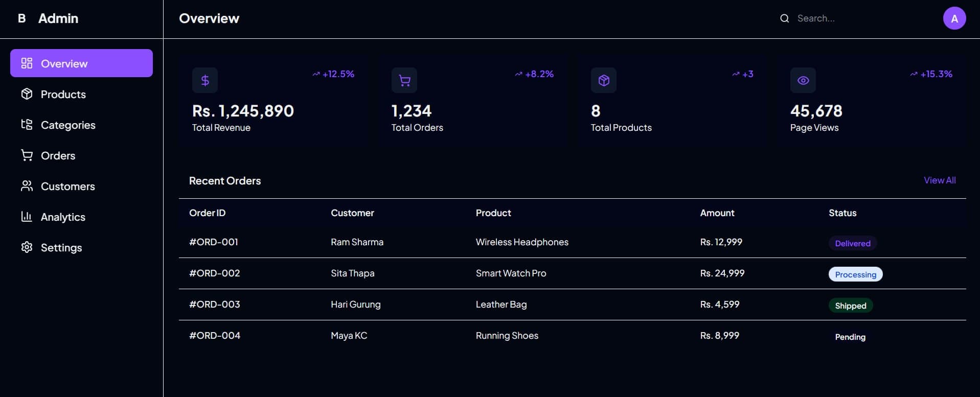Click the Overview grid icon in sidebar
The height and width of the screenshot is (397, 980).
coord(27,63)
